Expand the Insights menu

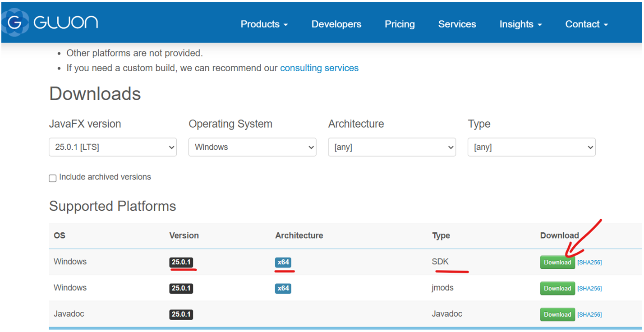[x=520, y=24]
